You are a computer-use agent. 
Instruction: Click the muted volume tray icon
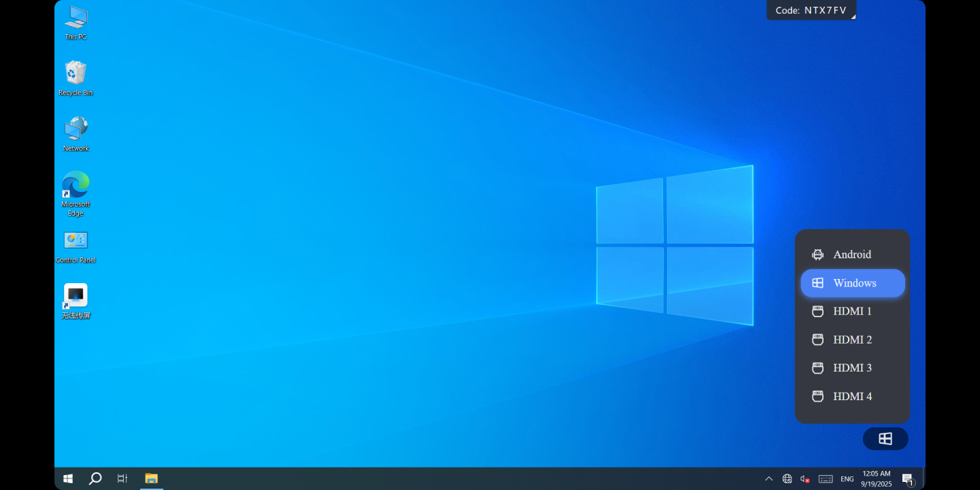[x=805, y=478]
